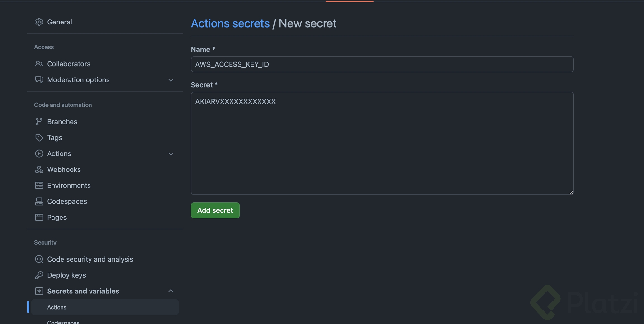Focus the secret Name input field
644x324 pixels.
(382, 64)
